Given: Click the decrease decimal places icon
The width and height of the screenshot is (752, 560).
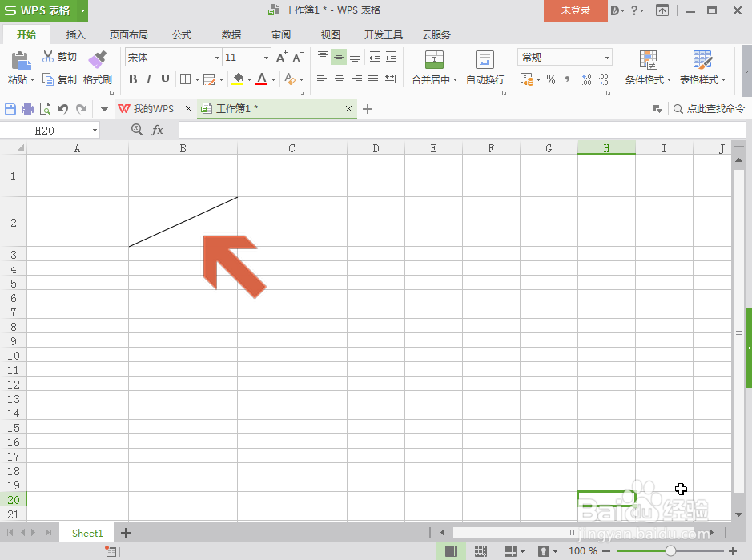Looking at the screenshot, I should 603,79.
